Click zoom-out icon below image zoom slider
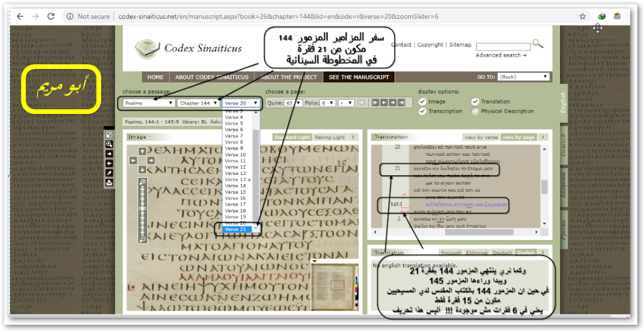This screenshot has width=644, height=332. click(x=143, y=239)
